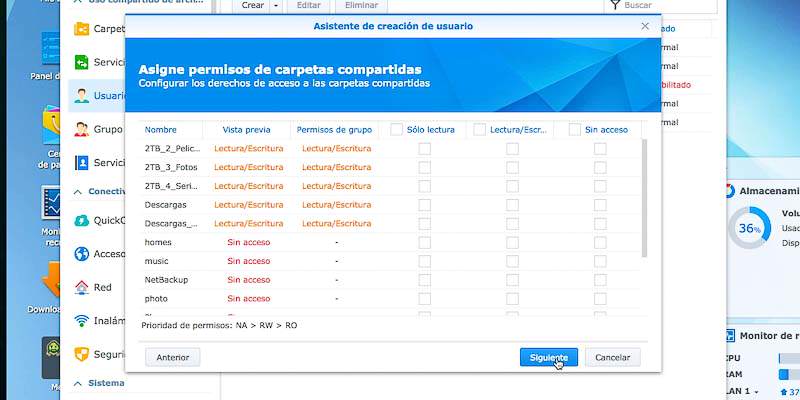This screenshot has height=400, width=800.
Task: Go back with the Anterior button
Action: pyautogui.click(x=172, y=357)
